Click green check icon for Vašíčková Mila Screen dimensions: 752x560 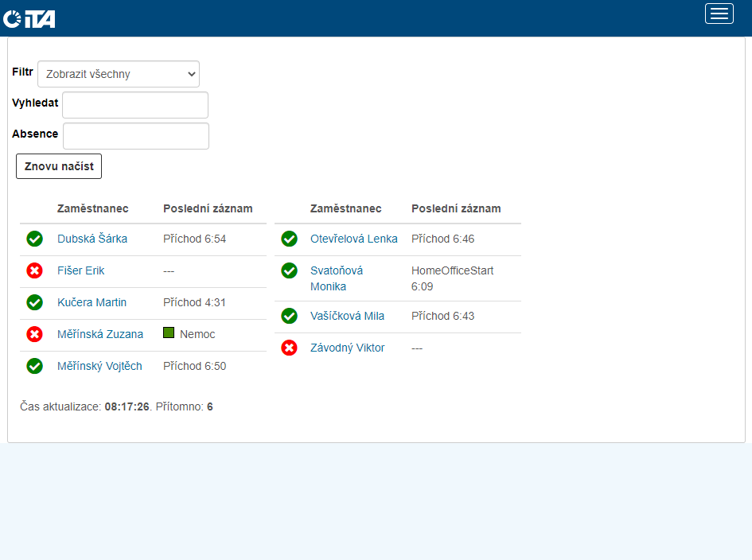click(x=289, y=316)
